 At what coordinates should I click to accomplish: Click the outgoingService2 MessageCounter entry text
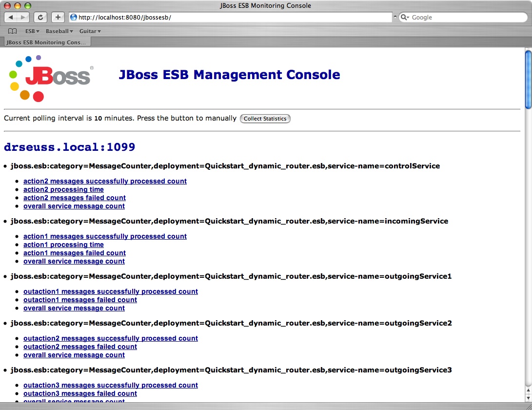231,323
